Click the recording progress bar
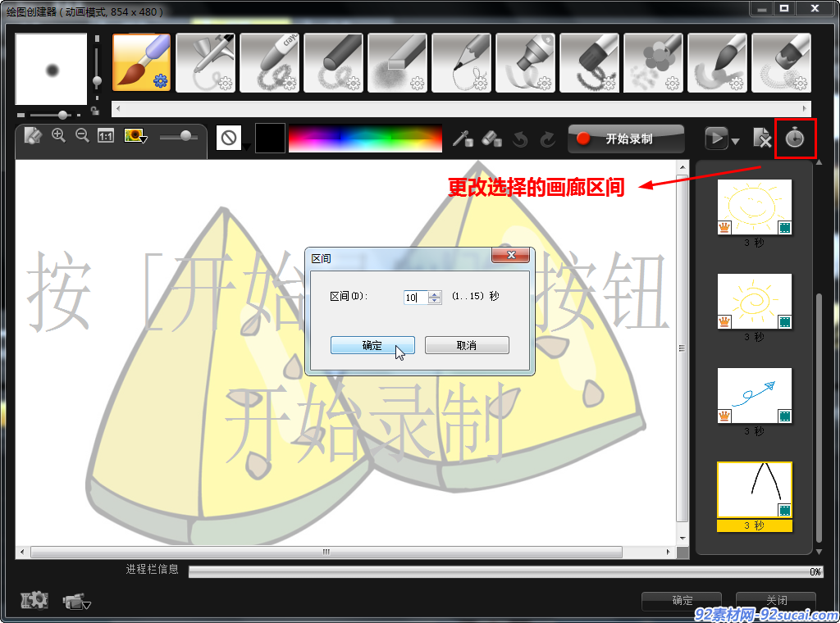This screenshot has width=840, height=623. pos(505,571)
